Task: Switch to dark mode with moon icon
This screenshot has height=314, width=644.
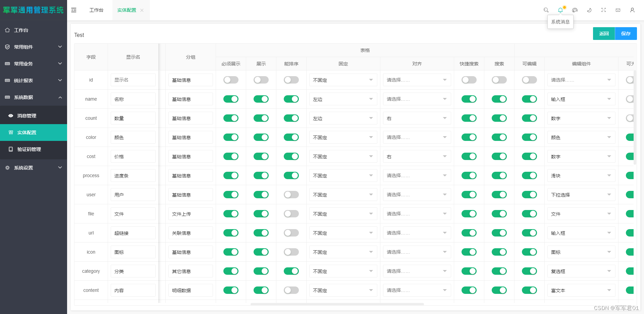Action: pyautogui.click(x=589, y=10)
